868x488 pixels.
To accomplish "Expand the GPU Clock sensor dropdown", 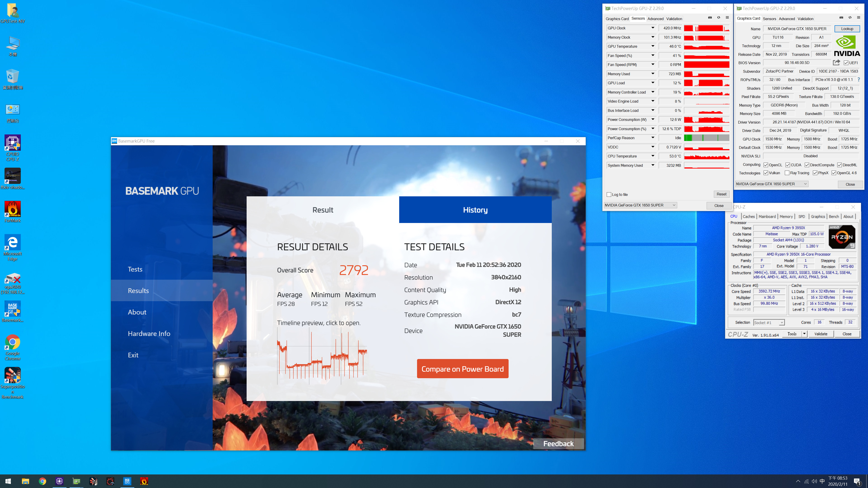I will pyautogui.click(x=653, y=28).
